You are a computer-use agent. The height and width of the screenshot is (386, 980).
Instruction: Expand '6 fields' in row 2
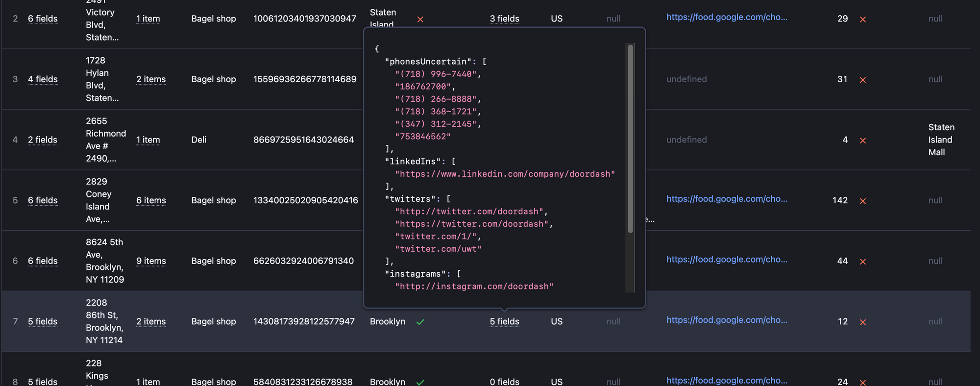point(43,19)
